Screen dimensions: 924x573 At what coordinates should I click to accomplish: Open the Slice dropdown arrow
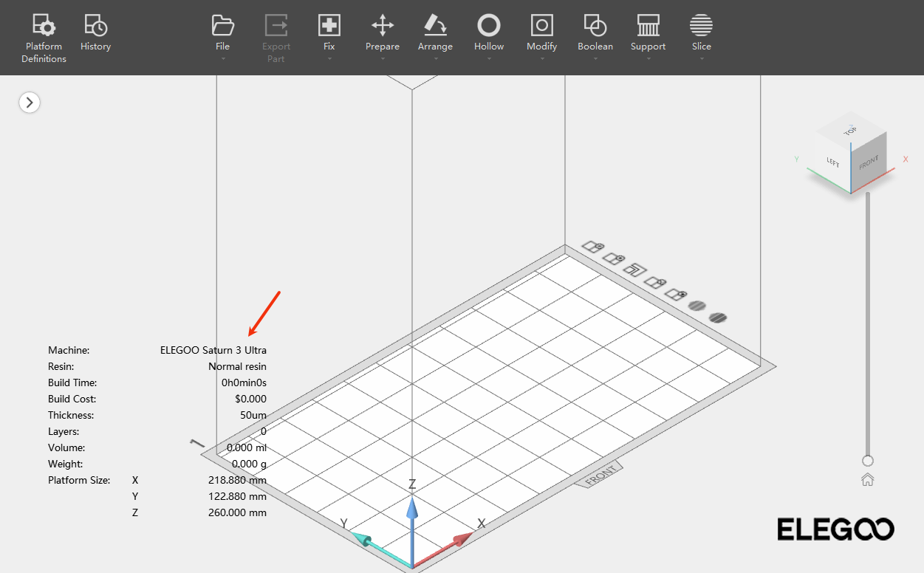point(701,58)
